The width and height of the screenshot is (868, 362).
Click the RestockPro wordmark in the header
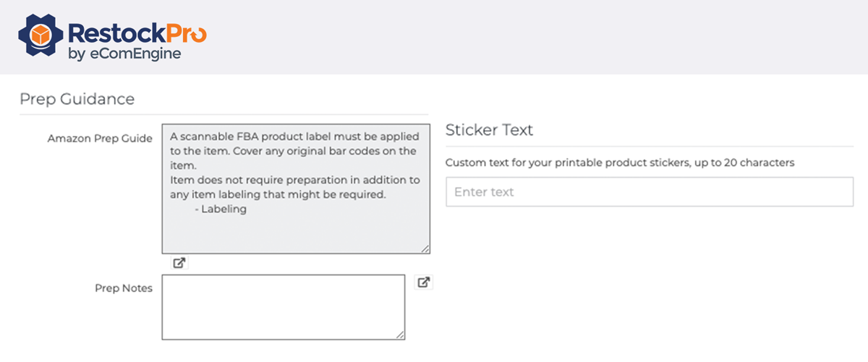[x=137, y=33]
